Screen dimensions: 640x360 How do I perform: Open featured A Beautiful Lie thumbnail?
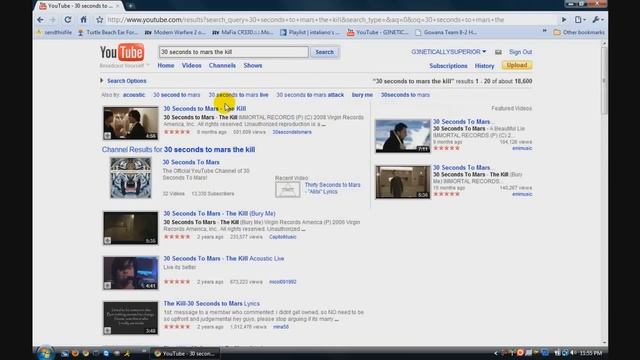click(403, 136)
